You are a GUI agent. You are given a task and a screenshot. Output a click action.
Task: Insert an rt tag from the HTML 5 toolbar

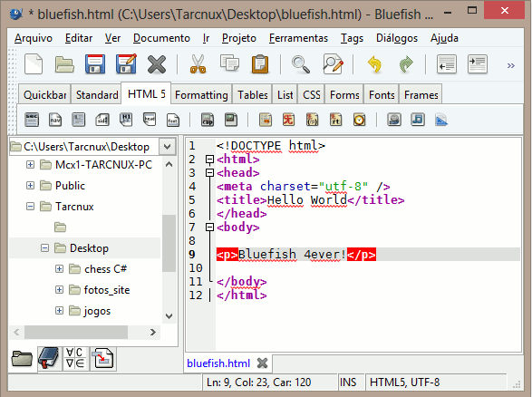335,120
